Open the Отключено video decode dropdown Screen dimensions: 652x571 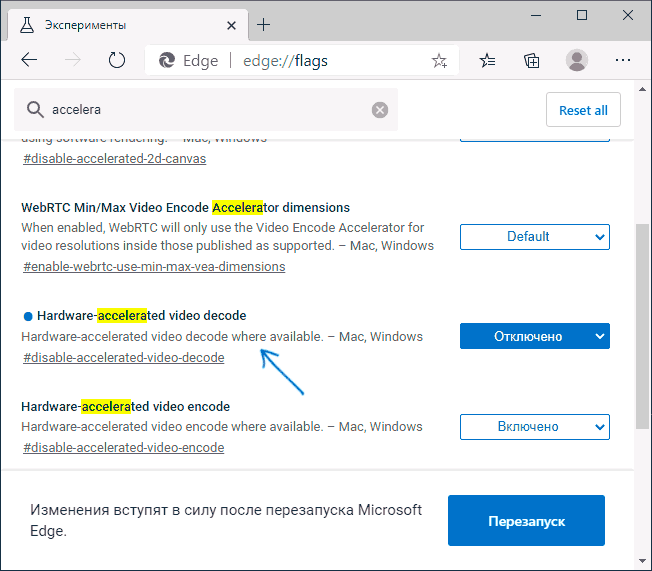(x=535, y=336)
